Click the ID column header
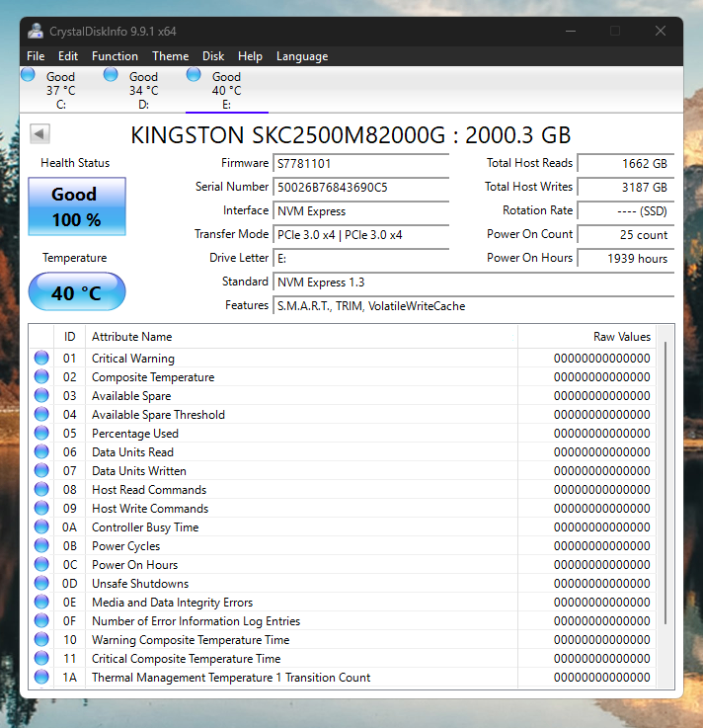This screenshot has height=728, width=703. pos(69,337)
